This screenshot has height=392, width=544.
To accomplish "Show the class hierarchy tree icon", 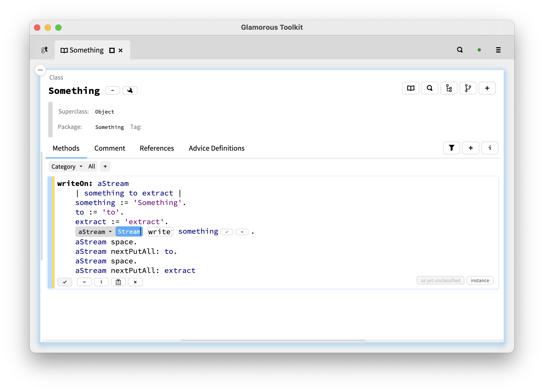I will tap(449, 88).
